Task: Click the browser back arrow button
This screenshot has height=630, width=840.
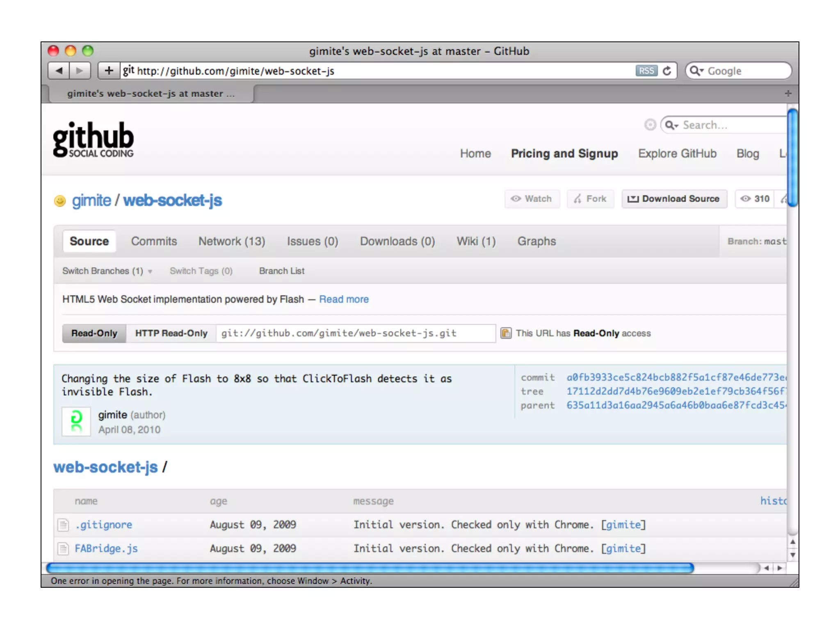Action: (x=59, y=71)
